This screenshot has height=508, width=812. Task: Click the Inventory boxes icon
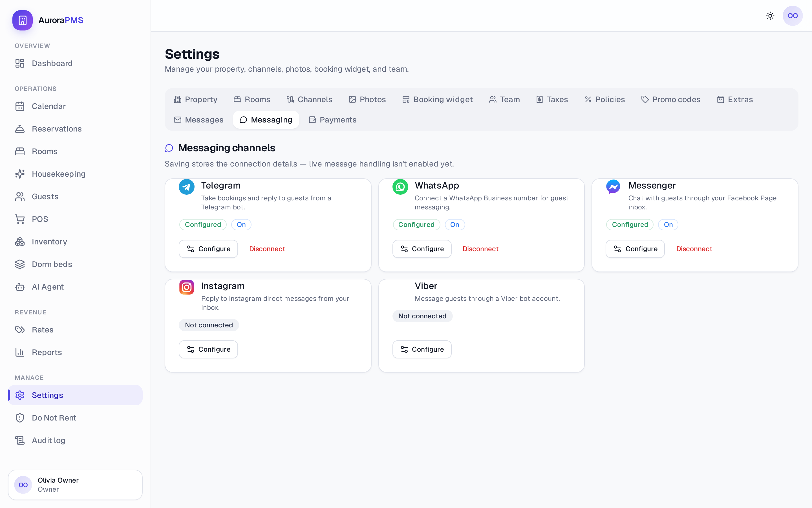click(x=20, y=242)
